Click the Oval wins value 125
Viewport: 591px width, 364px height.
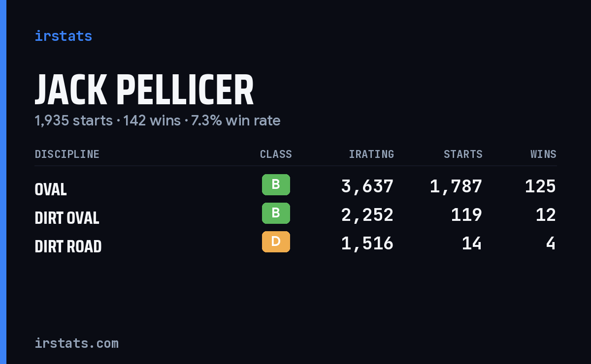pyautogui.click(x=540, y=186)
